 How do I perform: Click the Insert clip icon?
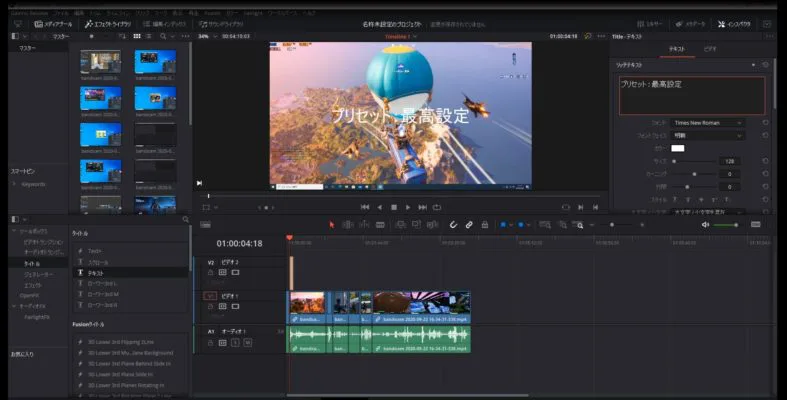coord(400,225)
